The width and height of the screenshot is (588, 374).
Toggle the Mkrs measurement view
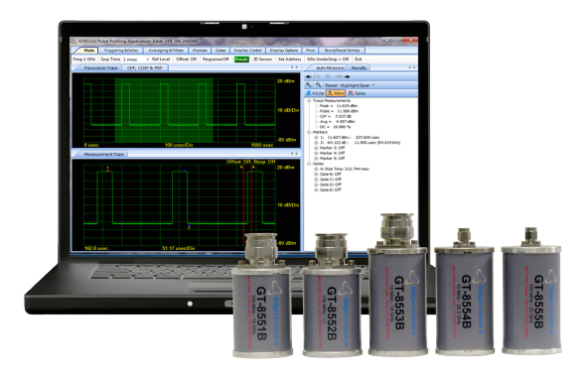coord(336,93)
